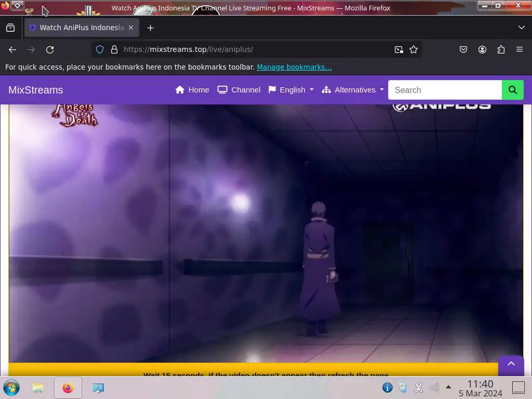Image resolution: width=532 pixels, height=399 pixels.
Task: Open the Firefox View icon left of the tabs
Action: coord(10,28)
